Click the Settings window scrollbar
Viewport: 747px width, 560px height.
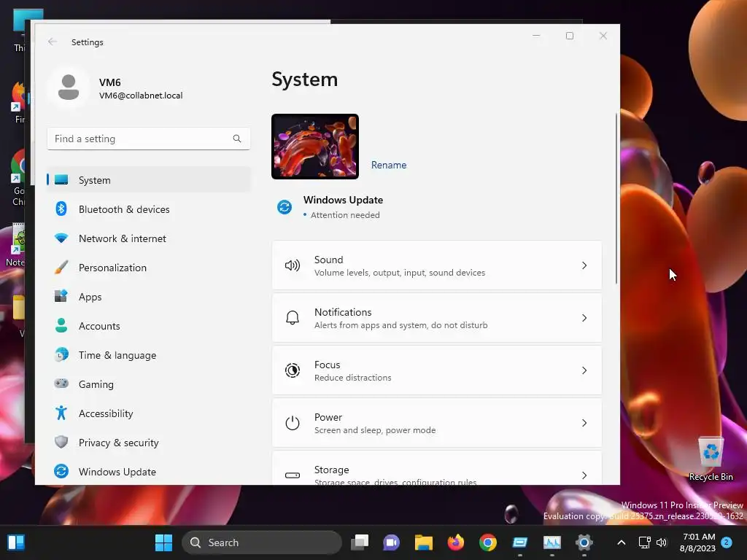tap(616, 198)
